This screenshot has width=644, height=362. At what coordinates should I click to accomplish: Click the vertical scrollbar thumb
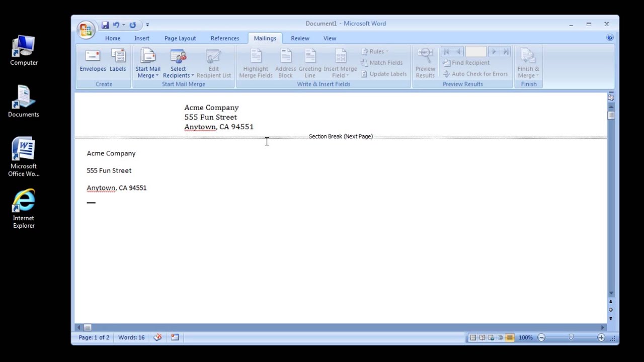(611, 115)
